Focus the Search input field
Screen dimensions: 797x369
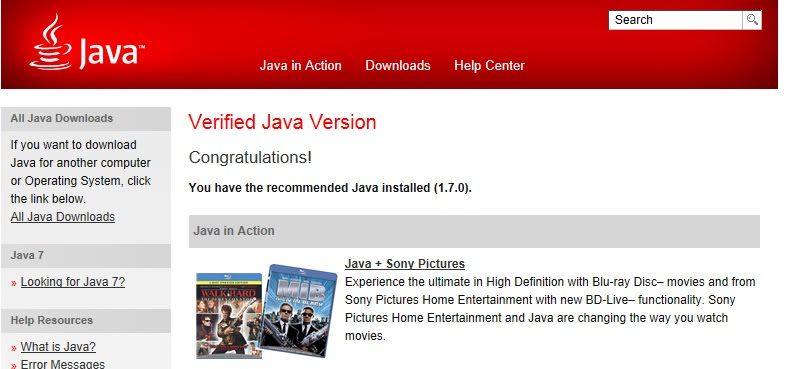(676, 20)
